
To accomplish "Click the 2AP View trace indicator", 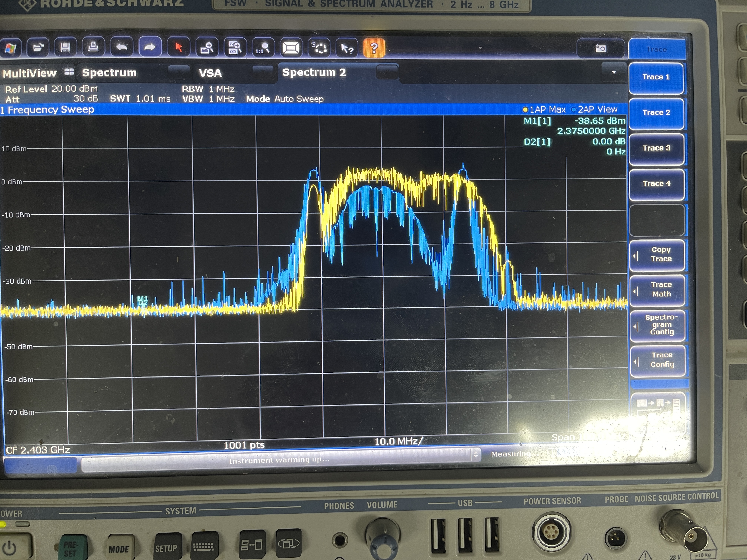I will [594, 109].
